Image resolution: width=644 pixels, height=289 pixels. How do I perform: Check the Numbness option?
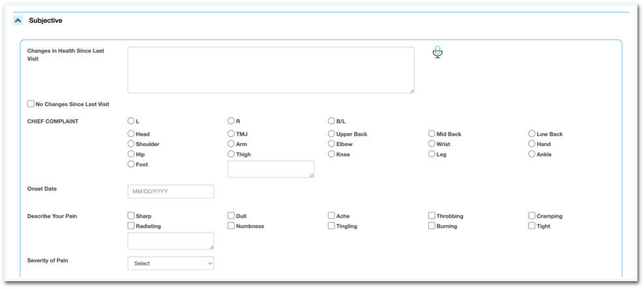[x=231, y=226]
